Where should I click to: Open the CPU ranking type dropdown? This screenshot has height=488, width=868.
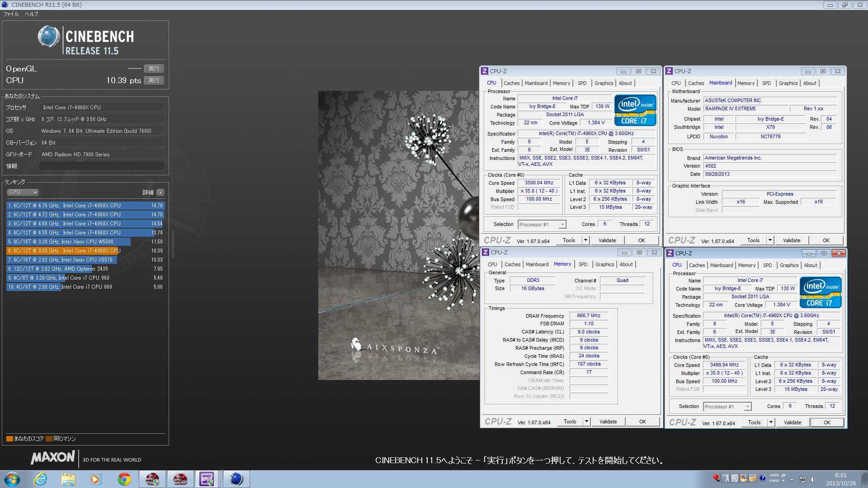(x=23, y=192)
